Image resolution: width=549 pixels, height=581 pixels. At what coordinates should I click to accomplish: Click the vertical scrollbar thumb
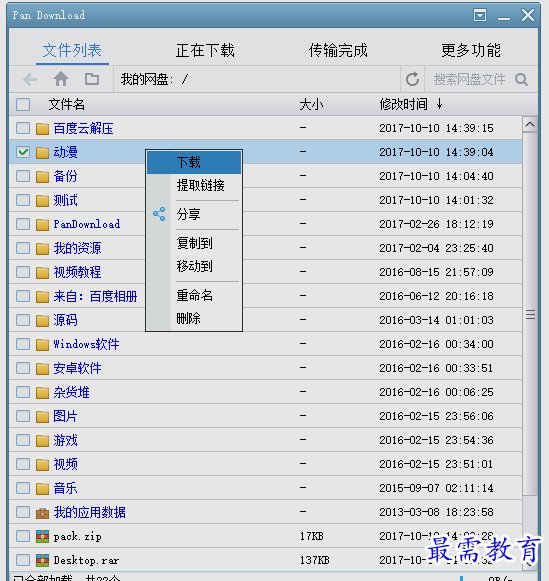click(x=530, y=314)
